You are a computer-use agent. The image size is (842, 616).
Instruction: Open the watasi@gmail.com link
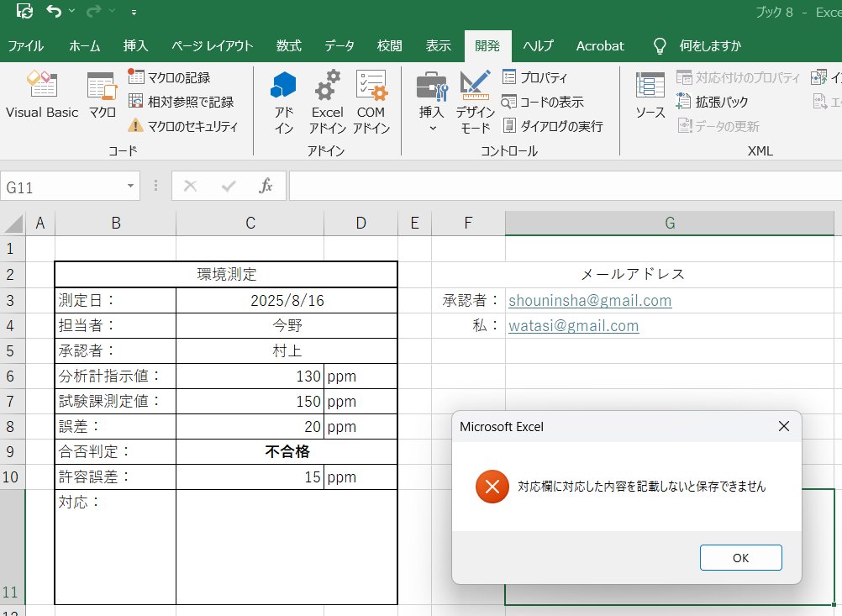tap(573, 325)
